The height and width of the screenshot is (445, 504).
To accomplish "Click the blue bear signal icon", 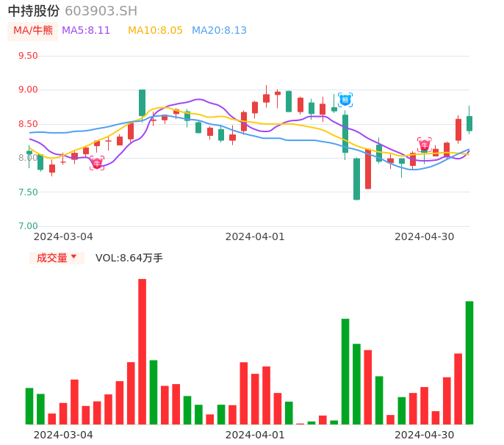I will (x=345, y=100).
